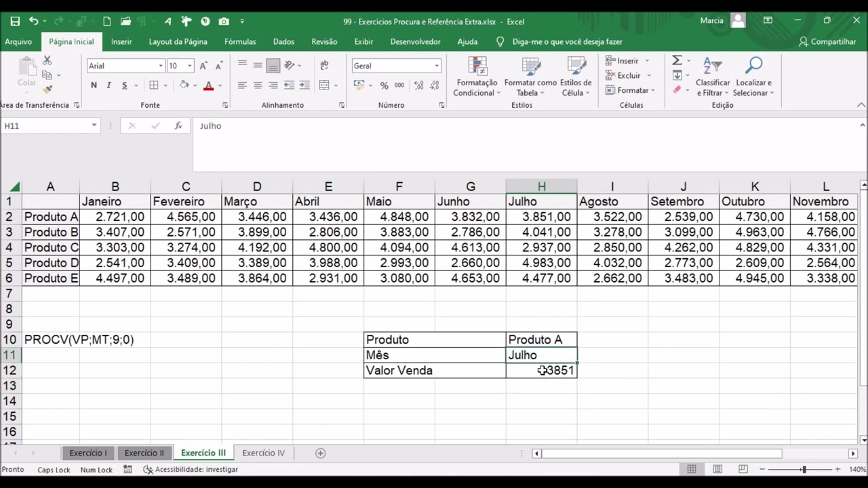The image size is (868, 488).
Task: Click the Inserir cells button
Action: click(627, 60)
